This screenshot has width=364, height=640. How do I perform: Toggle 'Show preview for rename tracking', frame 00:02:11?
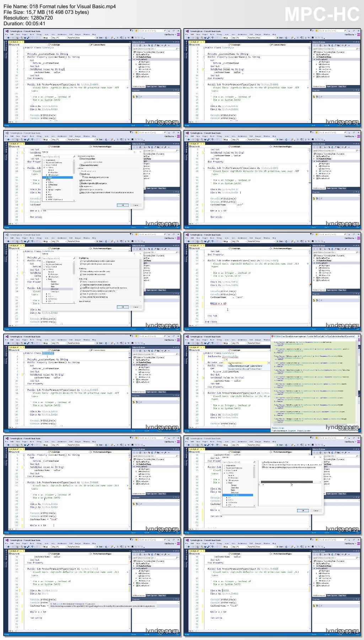point(81,297)
